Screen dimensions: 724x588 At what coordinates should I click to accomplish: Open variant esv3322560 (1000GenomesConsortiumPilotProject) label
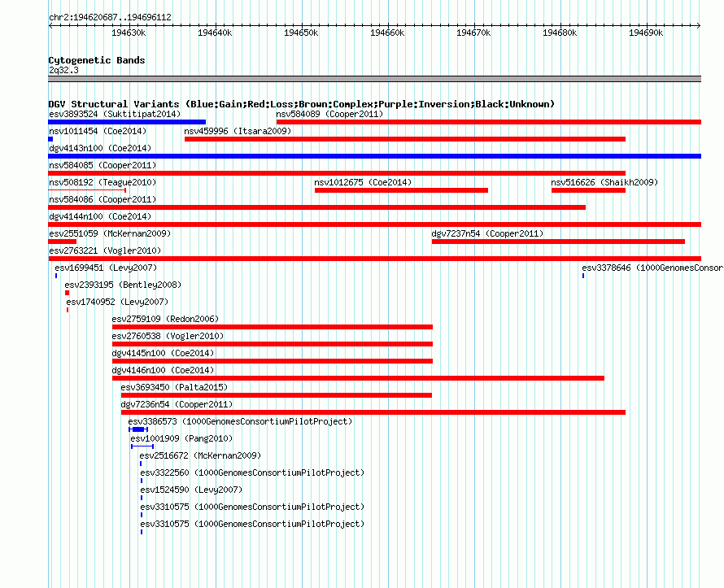point(252,473)
